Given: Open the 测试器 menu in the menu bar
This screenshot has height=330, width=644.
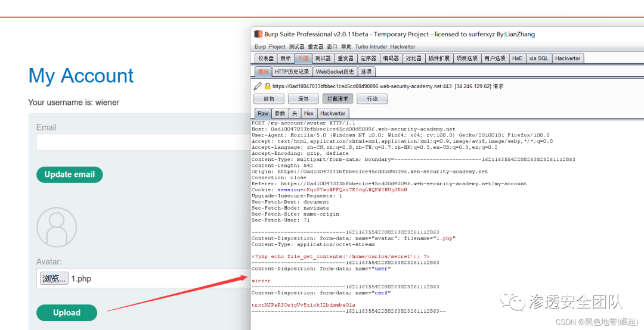Looking at the screenshot, I should coord(296,47).
